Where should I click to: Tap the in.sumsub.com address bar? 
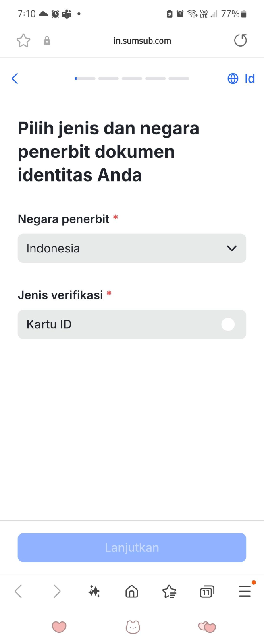[x=142, y=41]
